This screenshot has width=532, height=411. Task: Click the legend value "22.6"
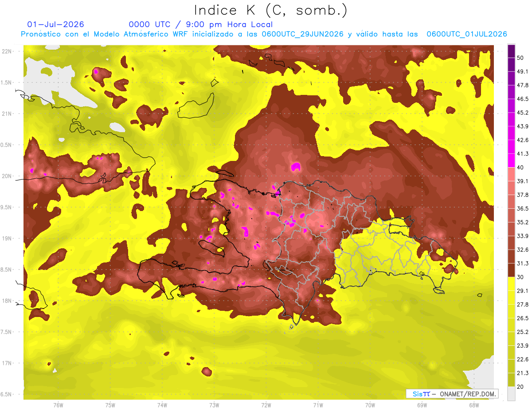point(523,359)
